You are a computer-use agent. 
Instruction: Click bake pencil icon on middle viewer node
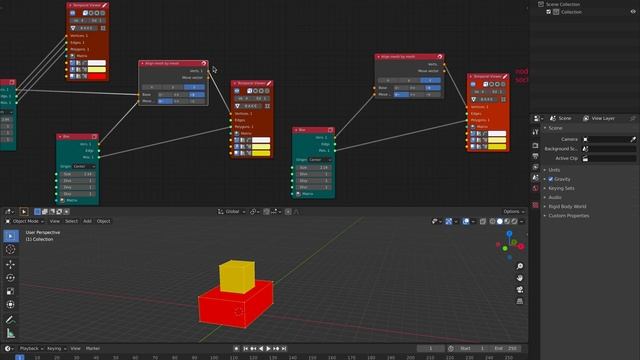point(269,83)
